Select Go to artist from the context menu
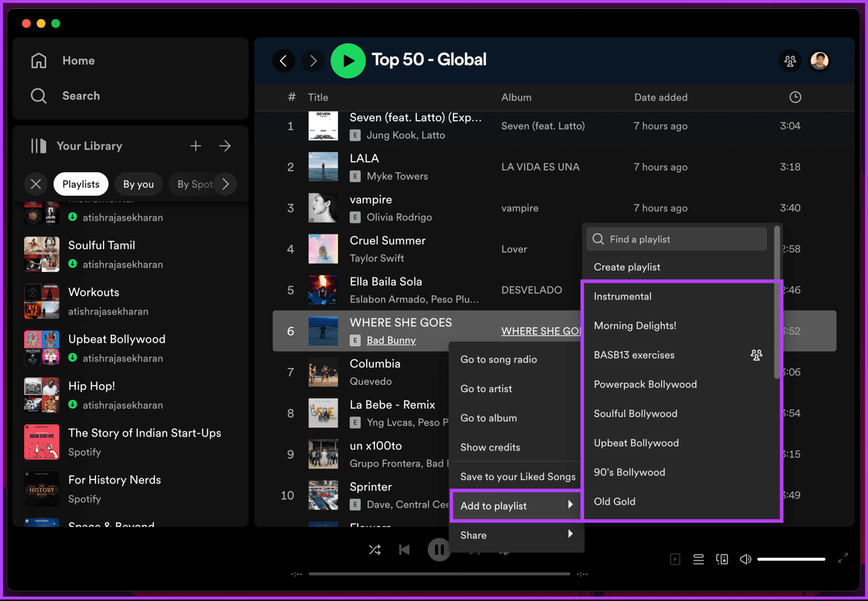868x601 pixels. tap(486, 389)
